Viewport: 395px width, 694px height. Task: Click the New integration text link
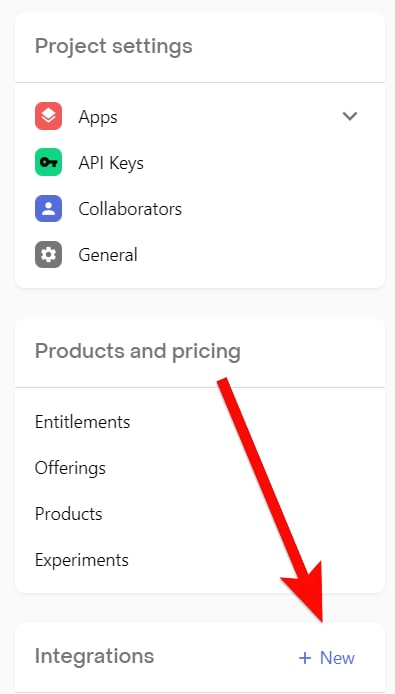click(x=337, y=658)
